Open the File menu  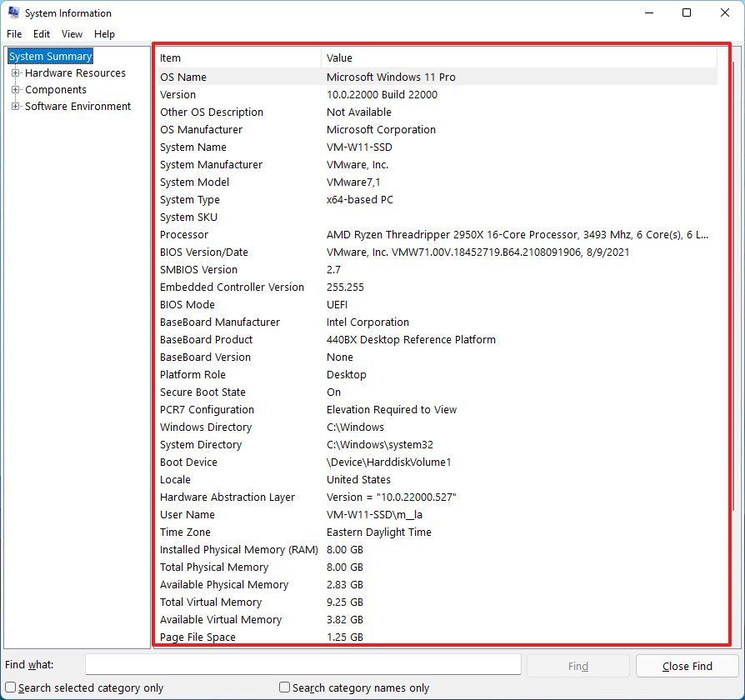pos(13,33)
